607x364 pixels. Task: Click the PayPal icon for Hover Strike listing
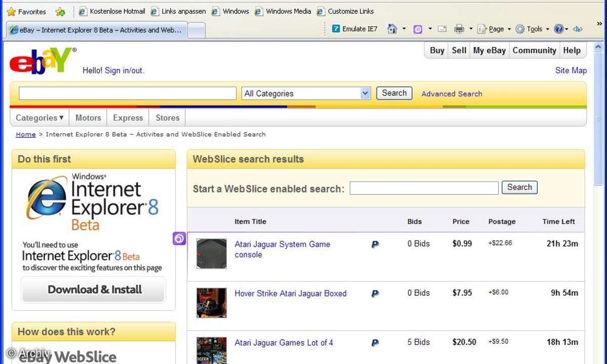coord(375,293)
